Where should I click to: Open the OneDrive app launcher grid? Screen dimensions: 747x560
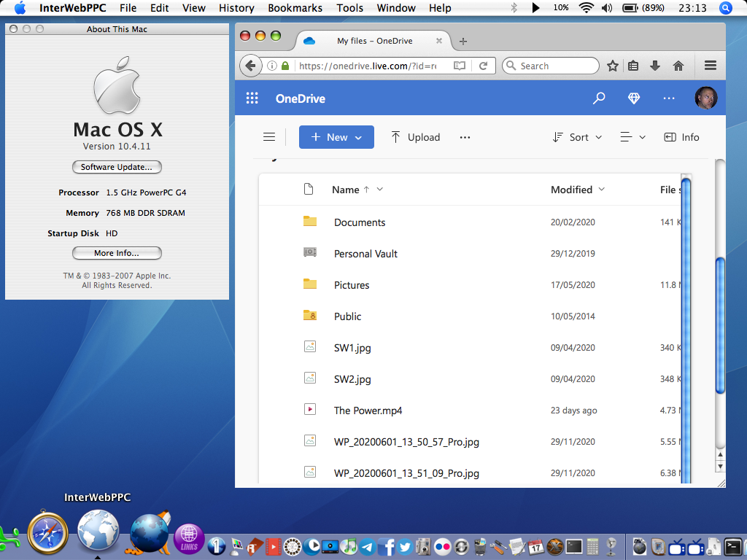pyautogui.click(x=252, y=98)
